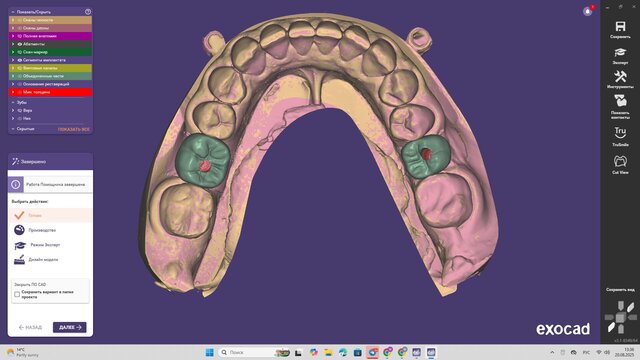Toggle visibility of Полная анатомия layer
Viewport: 640px width, 360px height.
[x=20, y=36]
